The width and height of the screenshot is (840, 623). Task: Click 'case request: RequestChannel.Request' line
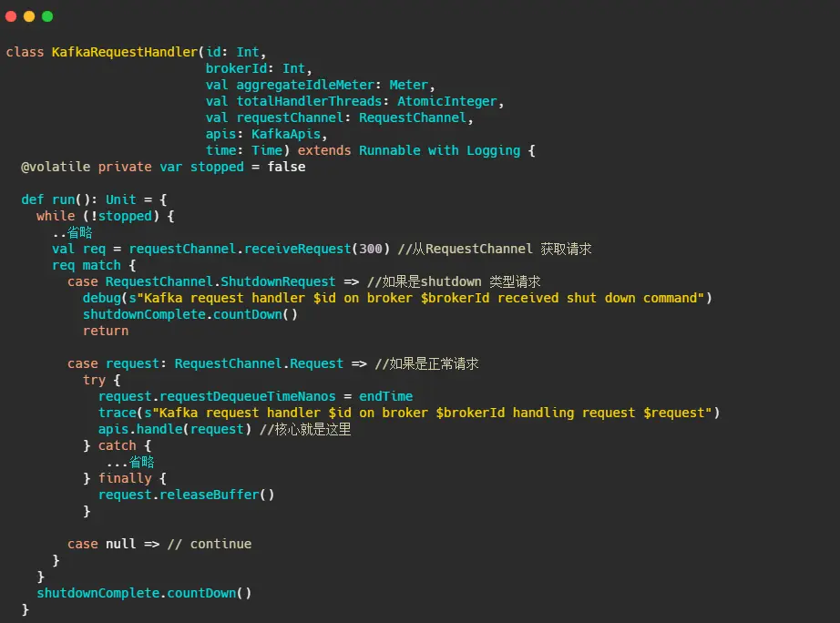click(x=217, y=363)
